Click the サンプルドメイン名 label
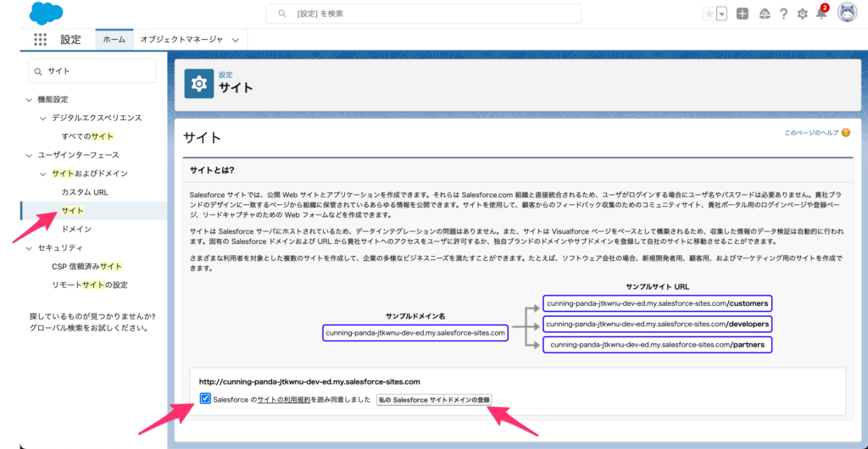This screenshot has height=449, width=868. pyautogui.click(x=415, y=316)
